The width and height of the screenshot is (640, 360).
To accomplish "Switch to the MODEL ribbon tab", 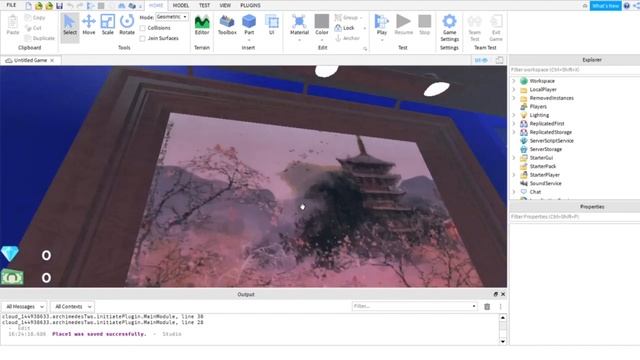I will click(180, 5).
